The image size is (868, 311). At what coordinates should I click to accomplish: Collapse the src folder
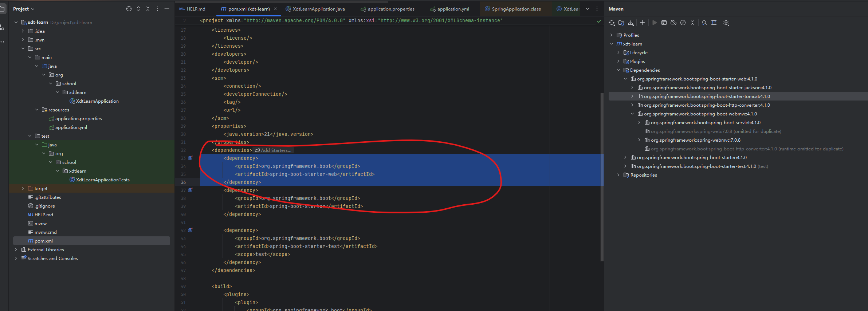tap(23, 49)
